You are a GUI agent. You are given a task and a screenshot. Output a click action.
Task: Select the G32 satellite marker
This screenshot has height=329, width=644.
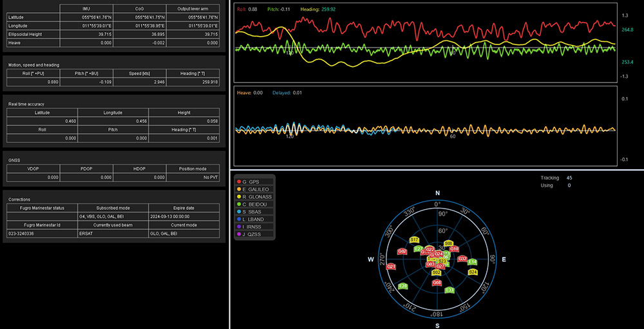tap(462, 259)
